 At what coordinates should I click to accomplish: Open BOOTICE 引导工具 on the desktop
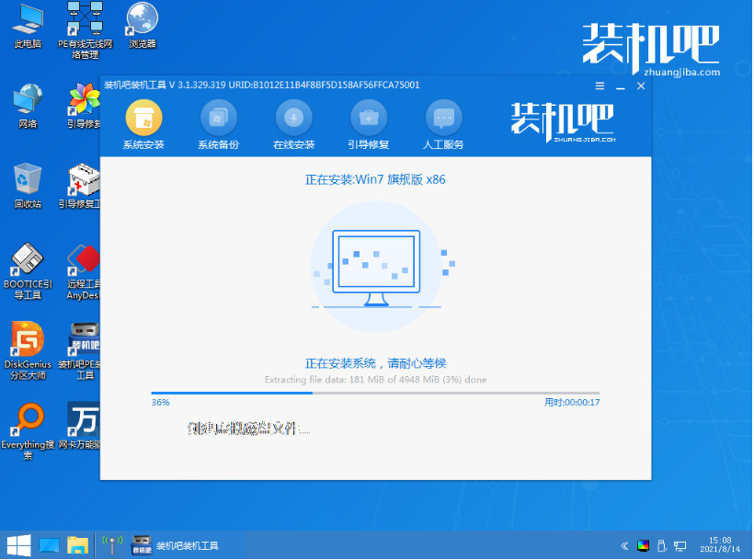(27, 269)
